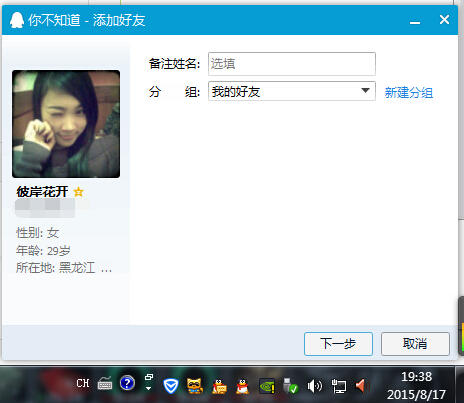Screen dimensions: 464x403
Task: Open the NVIDIA tray icon
Action: 267,386
